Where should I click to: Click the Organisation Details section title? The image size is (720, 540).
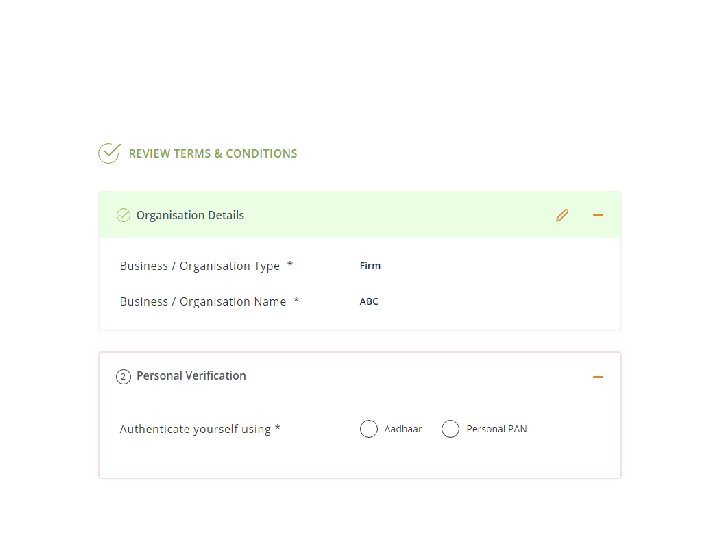click(x=190, y=215)
